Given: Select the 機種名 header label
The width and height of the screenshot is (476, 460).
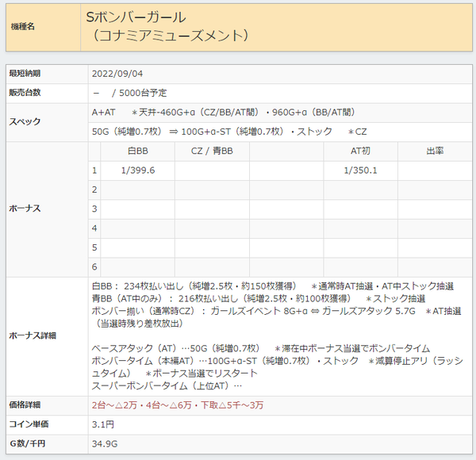Looking at the screenshot, I should [x=23, y=27].
